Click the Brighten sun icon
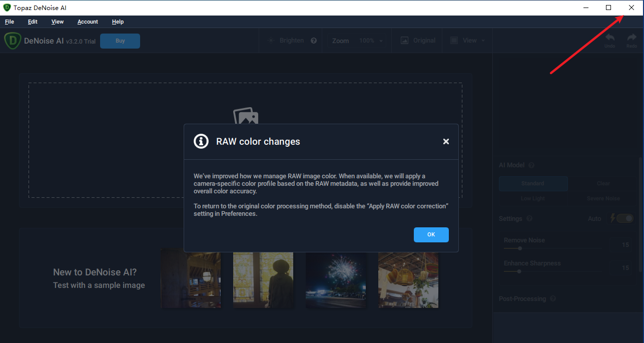Image resolution: width=644 pixels, height=343 pixels. (x=271, y=41)
